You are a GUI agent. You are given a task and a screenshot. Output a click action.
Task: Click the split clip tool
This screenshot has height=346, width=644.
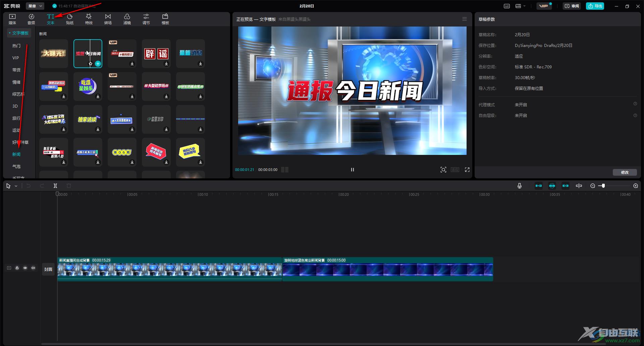[x=55, y=186]
